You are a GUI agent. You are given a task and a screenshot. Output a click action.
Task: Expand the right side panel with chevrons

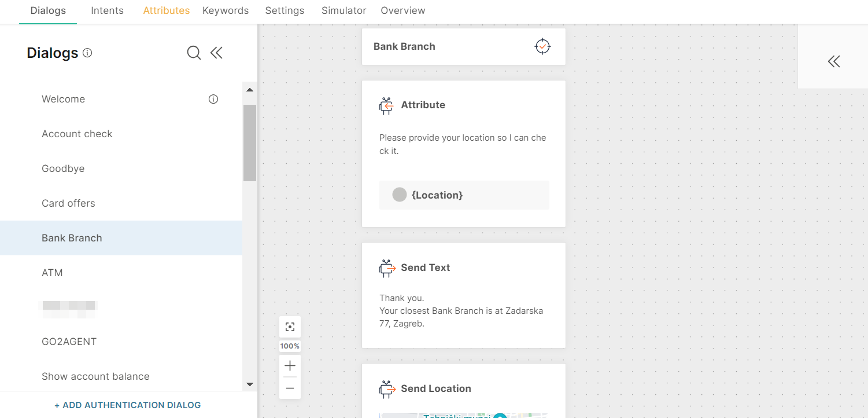(x=833, y=61)
